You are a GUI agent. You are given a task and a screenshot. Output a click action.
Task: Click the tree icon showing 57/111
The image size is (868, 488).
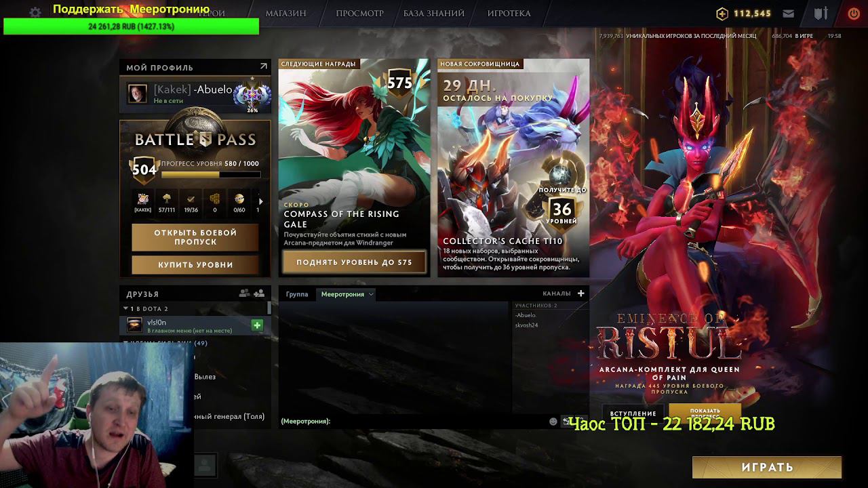(167, 202)
